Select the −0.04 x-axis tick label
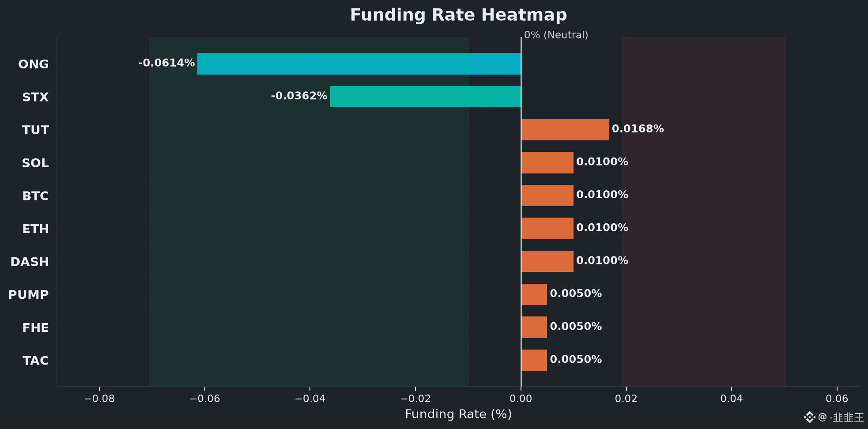Image resolution: width=868 pixels, height=429 pixels. [310, 399]
